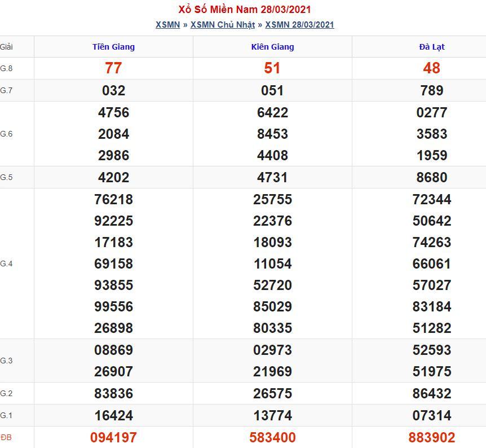Open the Đà Lạt column header link
This screenshot has height=448, width=486.
pos(432,47)
